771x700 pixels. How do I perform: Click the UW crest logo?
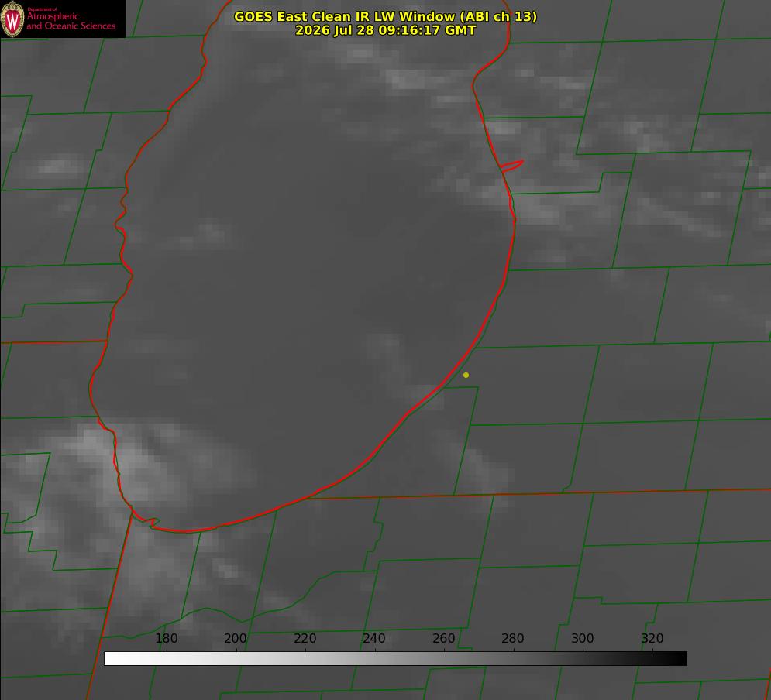coord(12,19)
